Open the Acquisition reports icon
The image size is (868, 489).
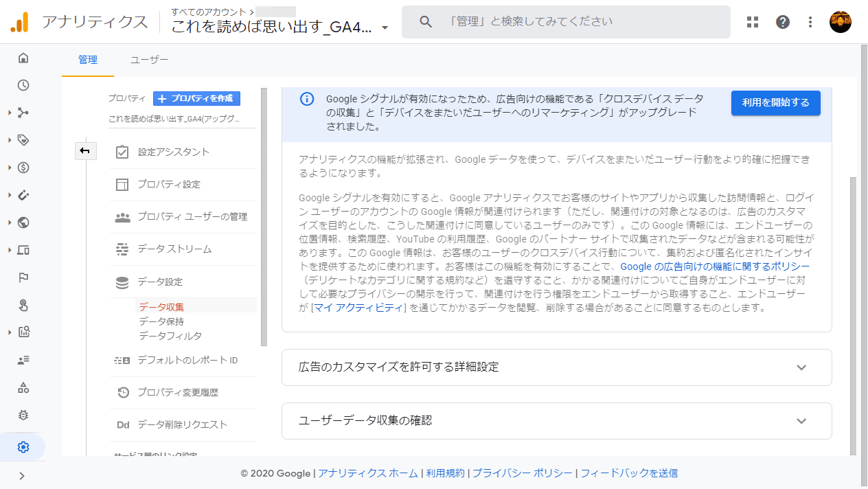[x=23, y=113]
